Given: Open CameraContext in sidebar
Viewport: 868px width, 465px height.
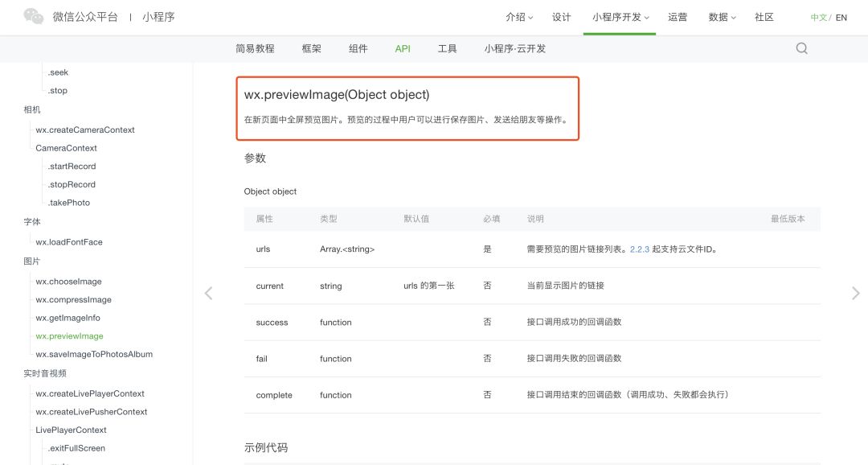Looking at the screenshot, I should [x=67, y=148].
